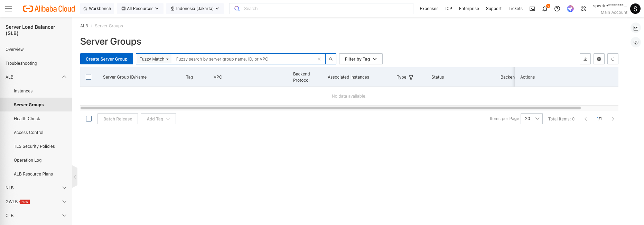The height and width of the screenshot is (225, 644).
Task: Open the notifications bell
Action: point(545,9)
